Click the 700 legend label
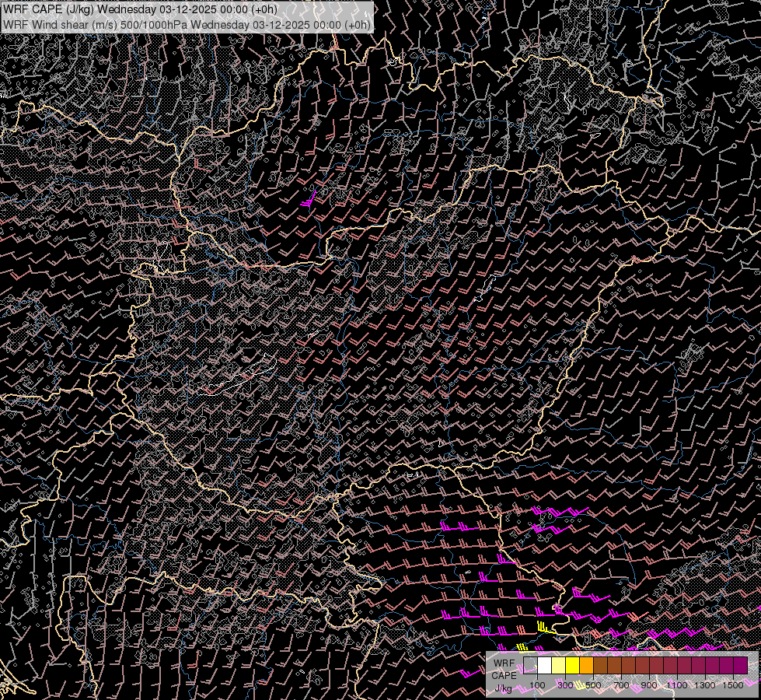The height and width of the screenshot is (700, 761). (x=621, y=685)
